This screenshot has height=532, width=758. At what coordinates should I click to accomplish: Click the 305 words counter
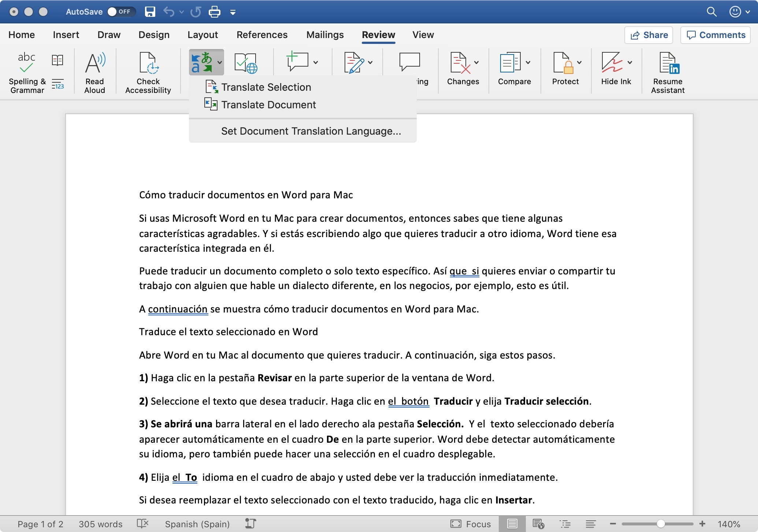coord(100,524)
